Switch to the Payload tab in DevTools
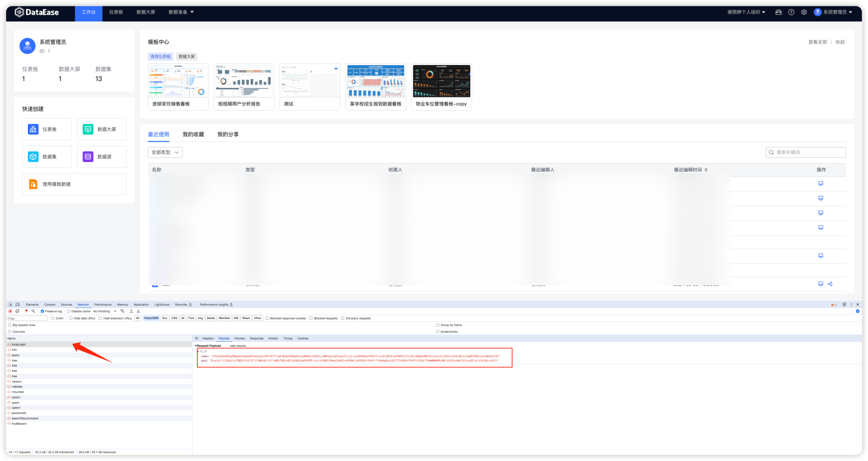The height and width of the screenshot is (461, 868). pos(224,338)
